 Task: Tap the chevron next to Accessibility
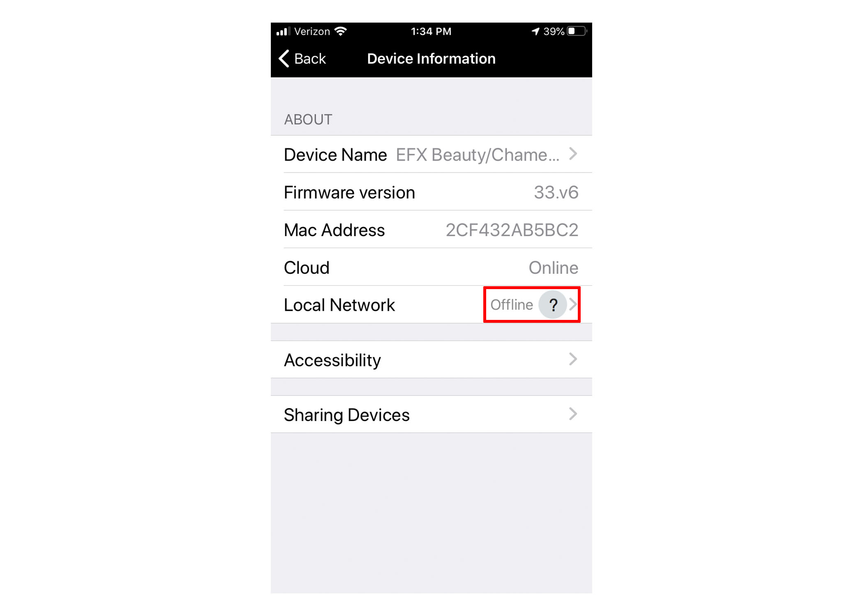573,359
